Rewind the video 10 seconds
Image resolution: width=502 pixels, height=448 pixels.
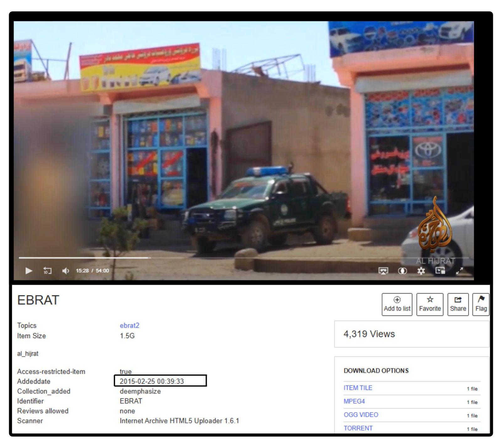pos(47,271)
